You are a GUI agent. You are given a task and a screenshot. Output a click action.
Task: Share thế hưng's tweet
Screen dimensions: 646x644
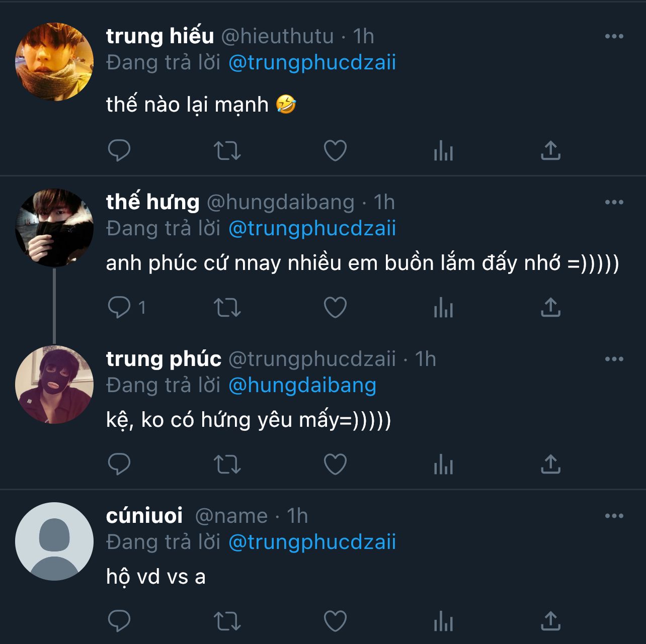[550, 307]
